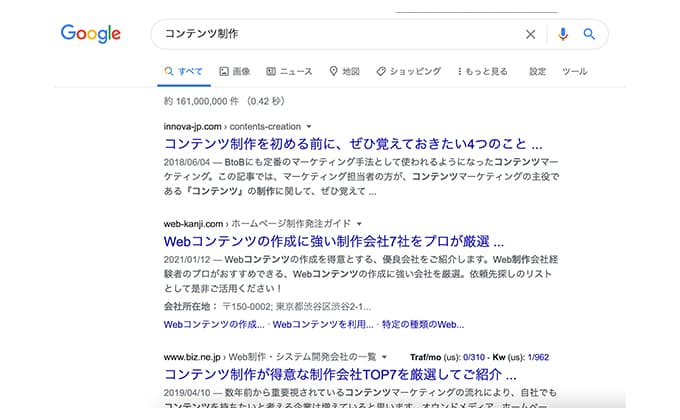Viewport: 680px width, 420px height.
Task: Submit search with magnifying glass icon
Action: coord(589,34)
